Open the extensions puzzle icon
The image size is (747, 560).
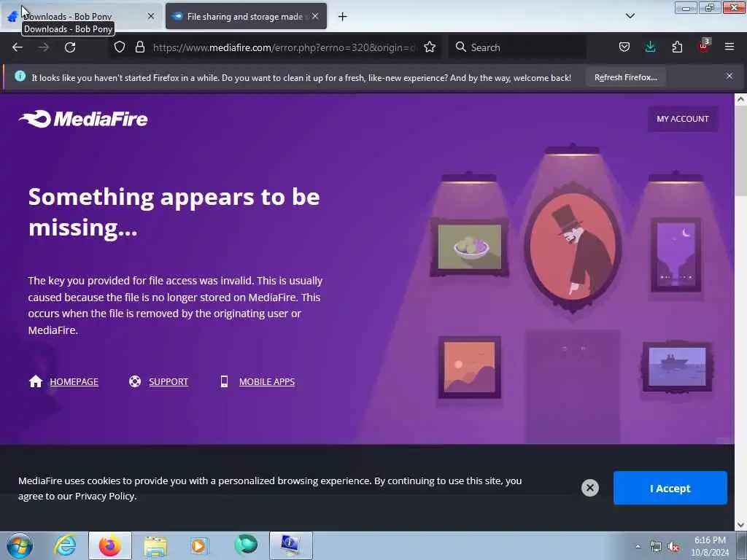tap(677, 47)
